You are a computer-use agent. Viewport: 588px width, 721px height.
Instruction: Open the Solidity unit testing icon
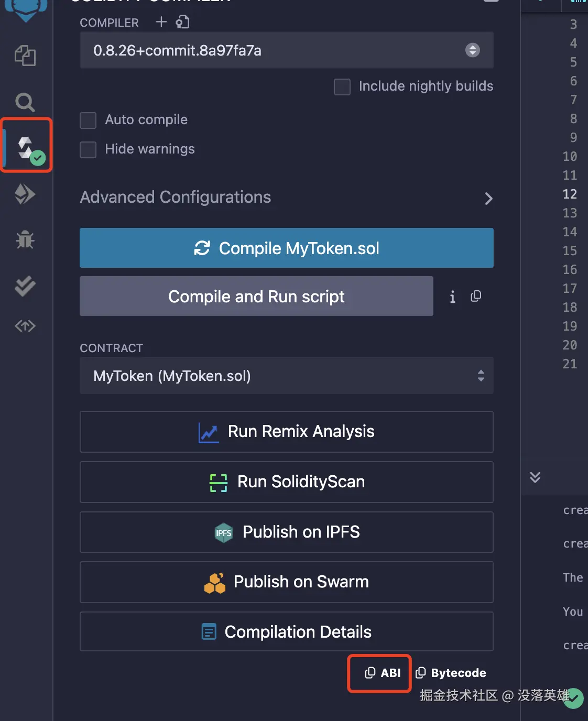[25, 286]
